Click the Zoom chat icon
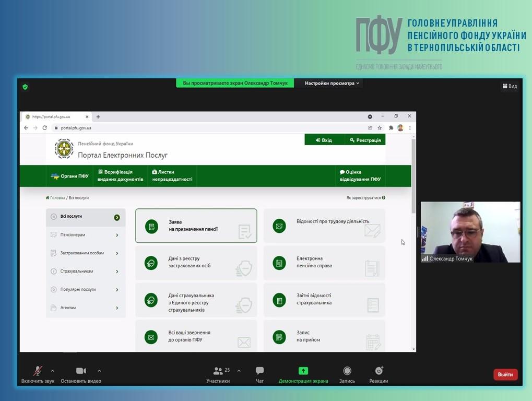The height and width of the screenshot is (401, 532). point(259,371)
